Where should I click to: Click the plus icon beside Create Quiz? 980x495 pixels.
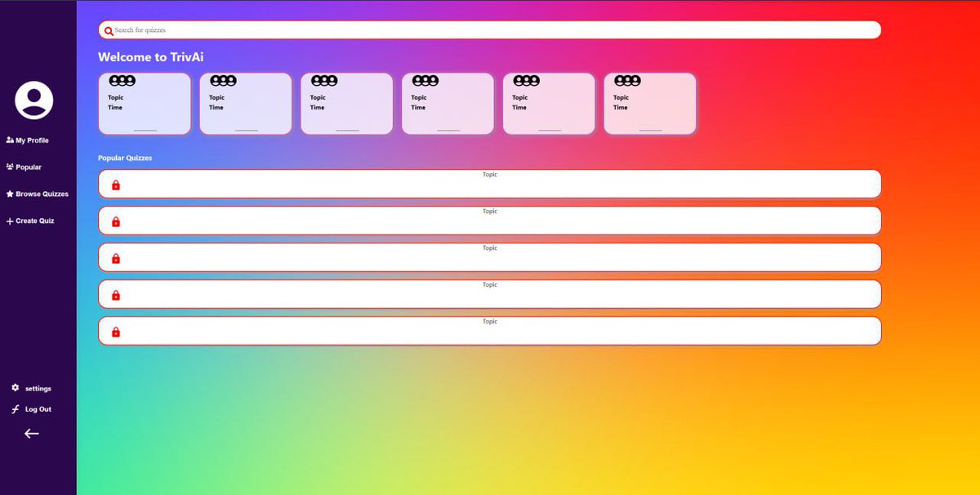coord(10,221)
